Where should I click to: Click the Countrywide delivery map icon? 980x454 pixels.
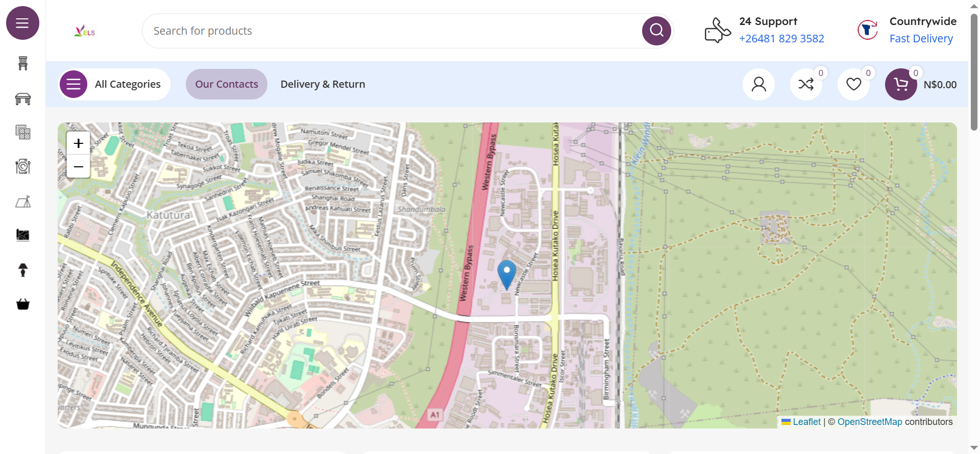coord(868,30)
